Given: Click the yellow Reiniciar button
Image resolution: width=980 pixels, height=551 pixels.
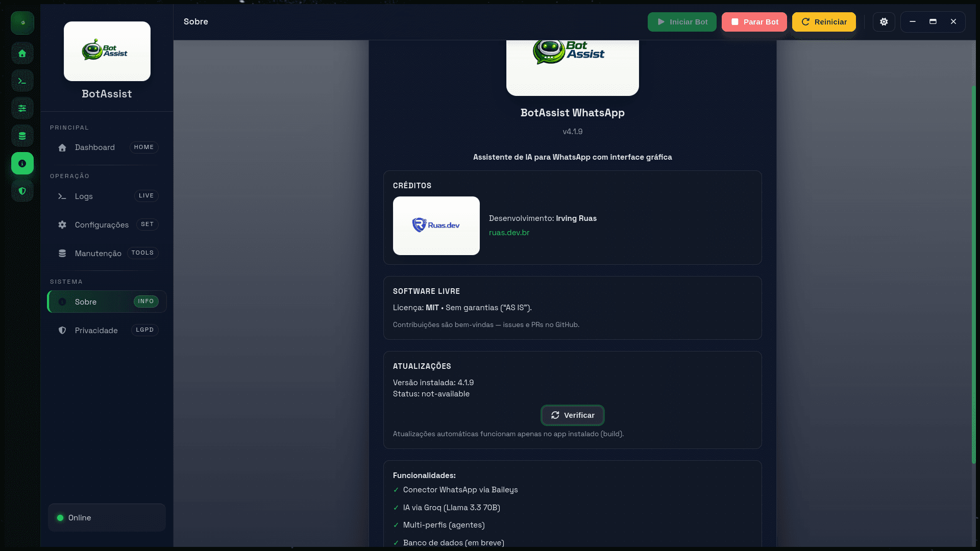Looking at the screenshot, I should tap(823, 22).
